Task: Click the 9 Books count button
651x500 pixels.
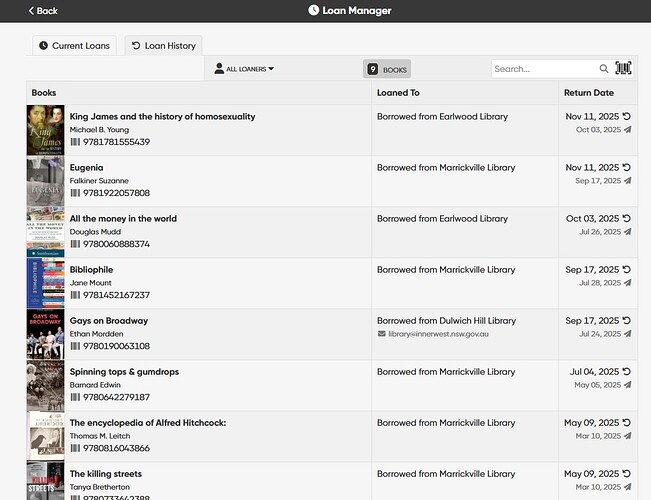Action: (386, 69)
